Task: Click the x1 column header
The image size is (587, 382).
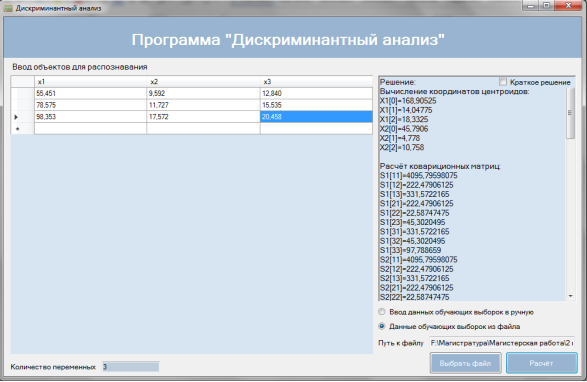Action: coord(90,82)
